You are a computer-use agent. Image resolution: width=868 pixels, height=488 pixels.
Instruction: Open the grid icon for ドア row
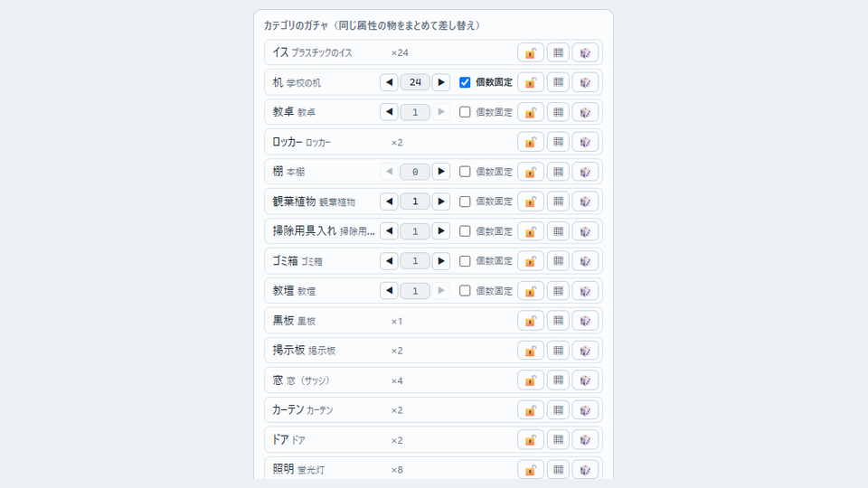pos(558,440)
